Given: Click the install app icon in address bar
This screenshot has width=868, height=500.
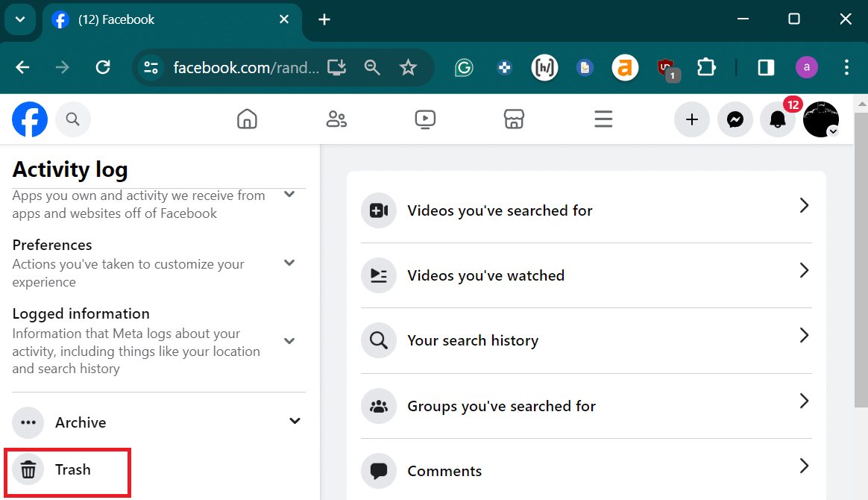Looking at the screenshot, I should point(336,68).
